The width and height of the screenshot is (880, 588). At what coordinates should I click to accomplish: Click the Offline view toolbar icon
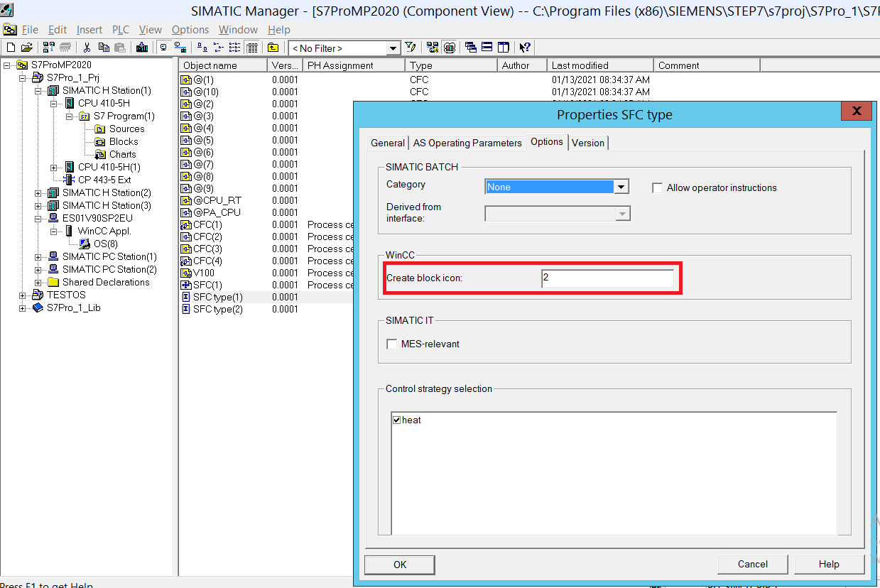(164, 48)
